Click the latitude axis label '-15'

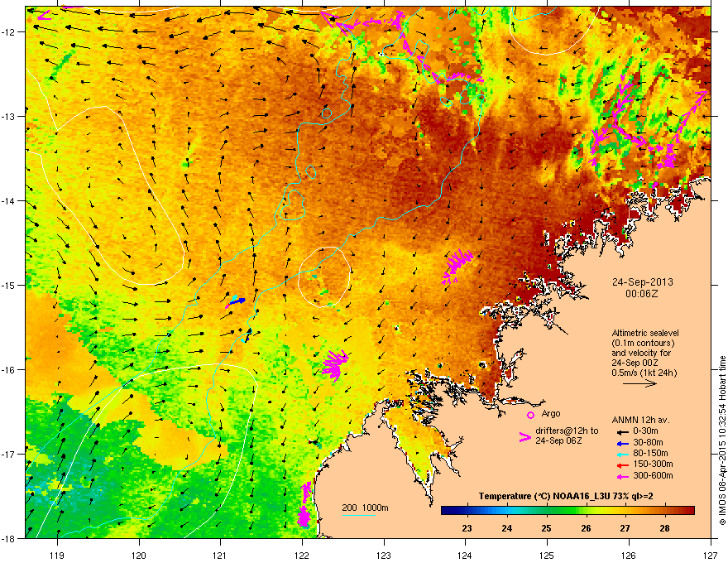coord(9,285)
